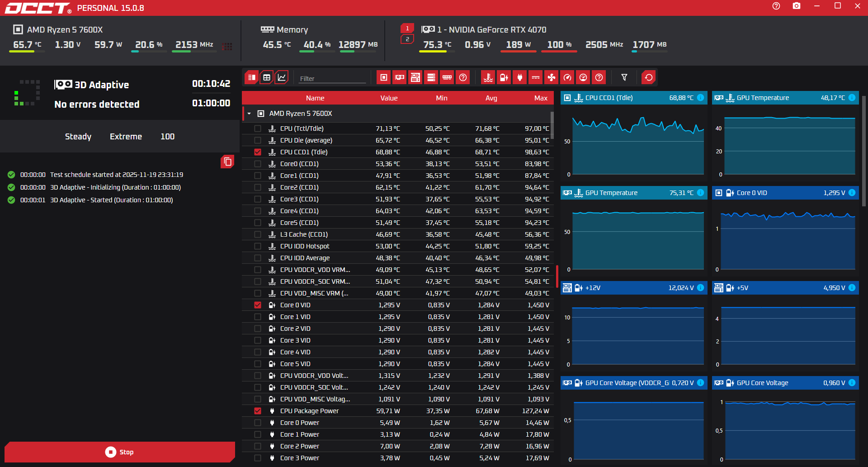This screenshot has width=868, height=467.
Task: Toggle the unknown sensor type question icon
Action: point(599,77)
